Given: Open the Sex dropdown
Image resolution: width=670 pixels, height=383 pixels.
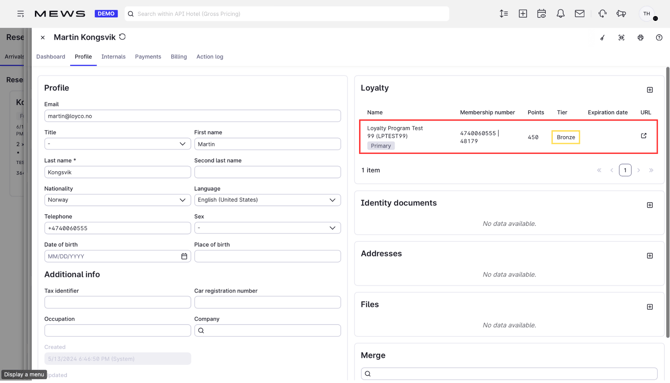Looking at the screenshot, I should point(267,228).
